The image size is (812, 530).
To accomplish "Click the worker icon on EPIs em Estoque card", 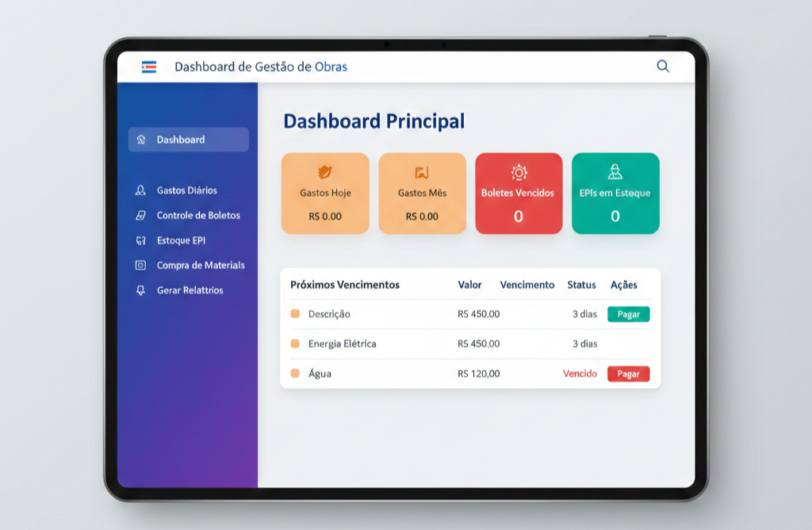I will coord(615,172).
